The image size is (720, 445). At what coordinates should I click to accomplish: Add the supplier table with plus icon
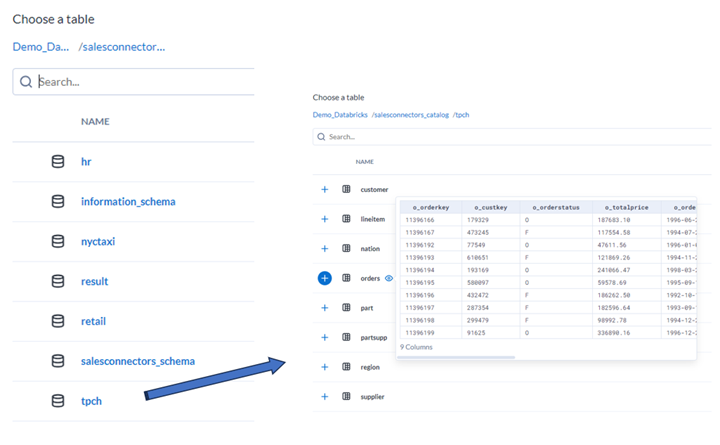point(325,397)
